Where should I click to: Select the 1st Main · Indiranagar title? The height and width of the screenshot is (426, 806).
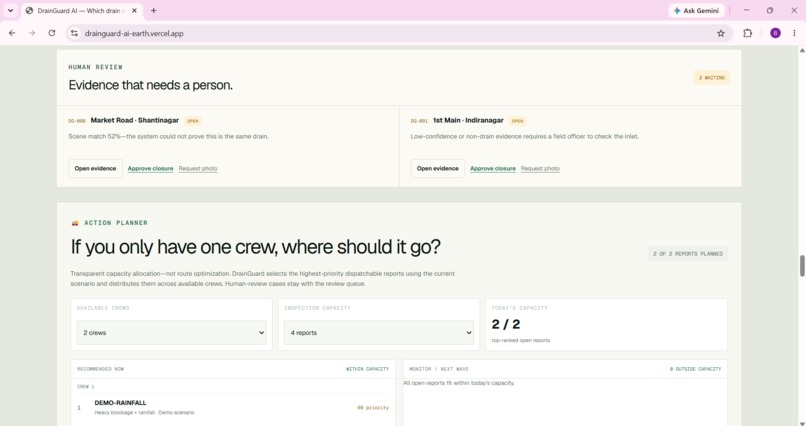click(468, 120)
